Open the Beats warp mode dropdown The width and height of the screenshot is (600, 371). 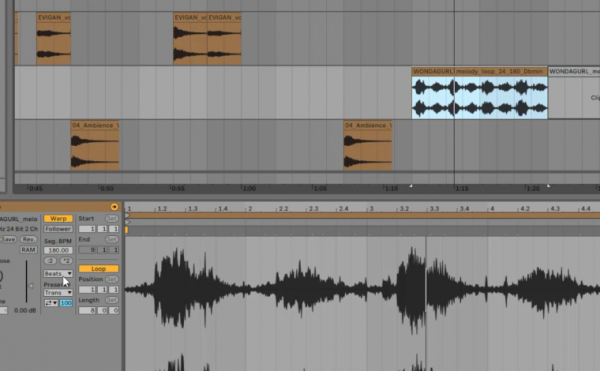58,273
